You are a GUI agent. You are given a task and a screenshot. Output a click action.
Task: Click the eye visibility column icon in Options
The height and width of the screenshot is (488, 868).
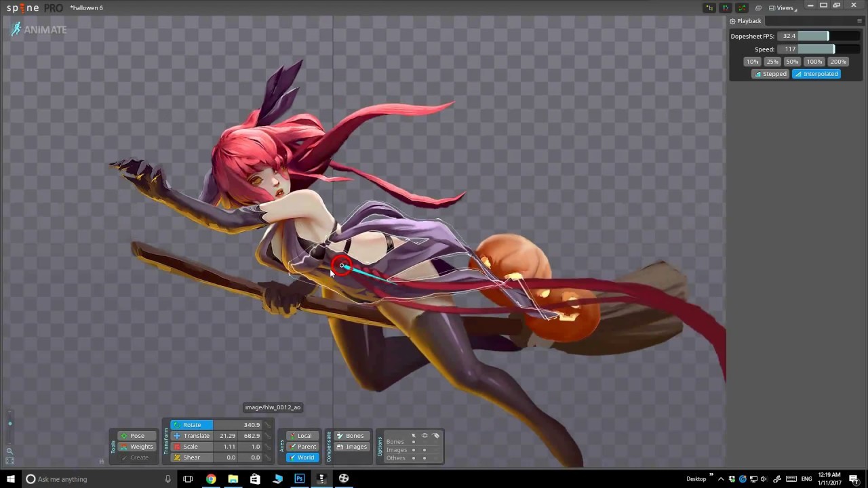coord(425,435)
